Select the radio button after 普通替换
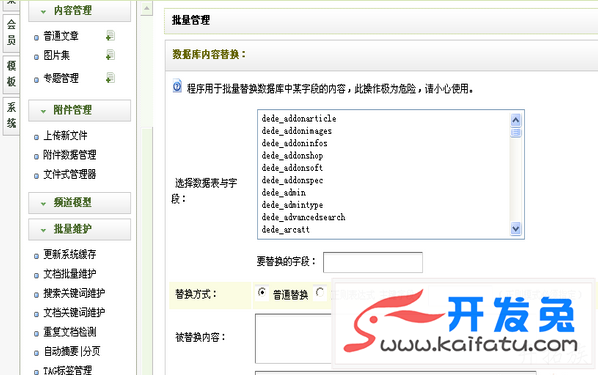 pos(320,293)
